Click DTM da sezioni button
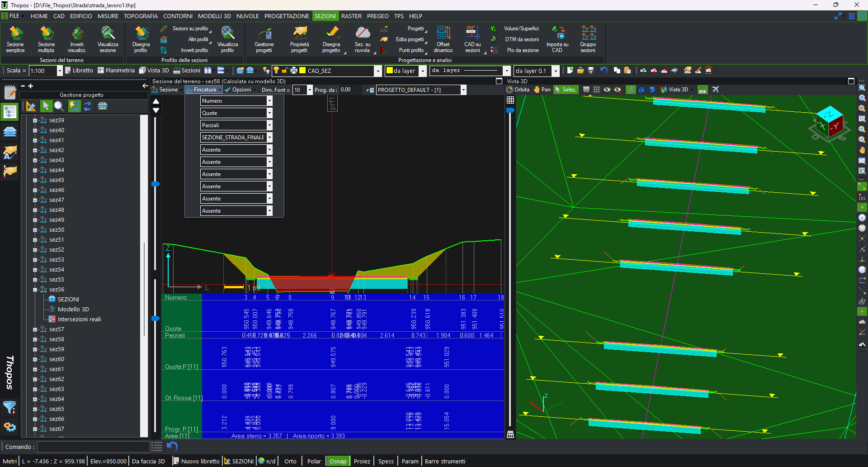Screen dimensions: 868x467 click(515, 39)
